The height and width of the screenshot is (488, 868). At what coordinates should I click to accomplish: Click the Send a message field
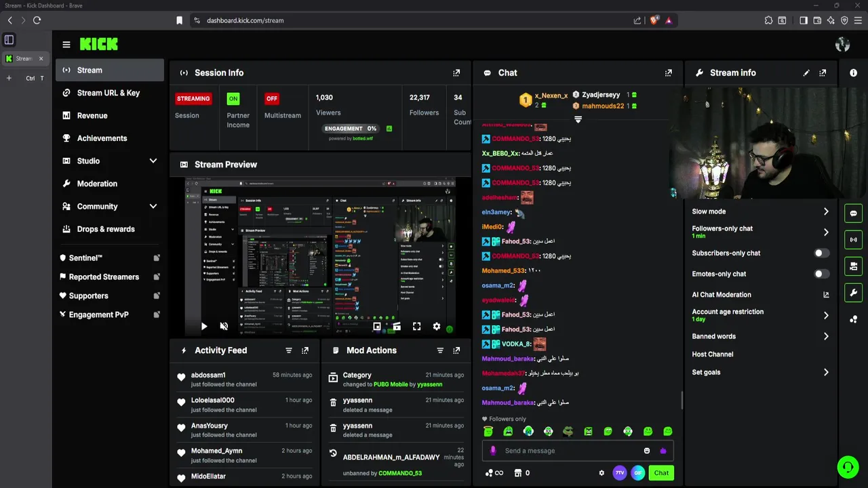570,451
